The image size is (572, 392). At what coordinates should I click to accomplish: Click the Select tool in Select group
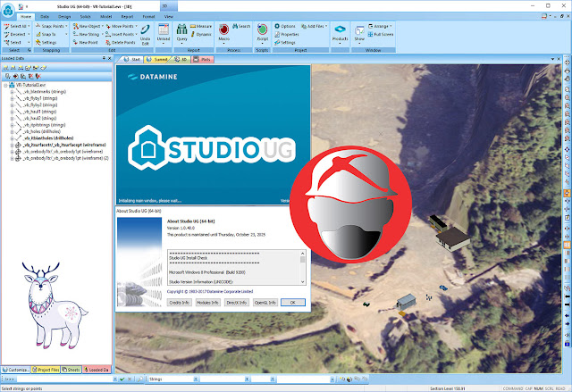tap(13, 42)
